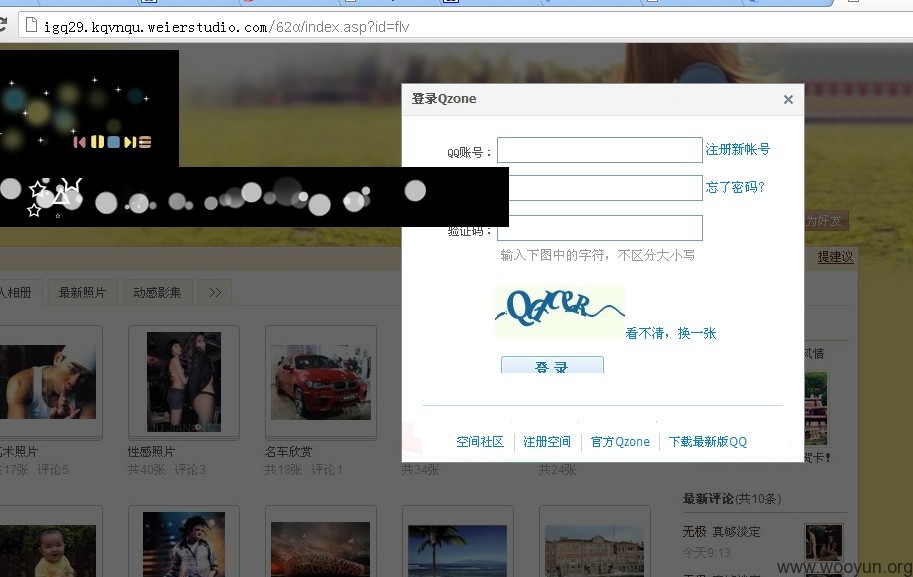
Task: Click the music player widget icons
Action: (x=112, y=141)
